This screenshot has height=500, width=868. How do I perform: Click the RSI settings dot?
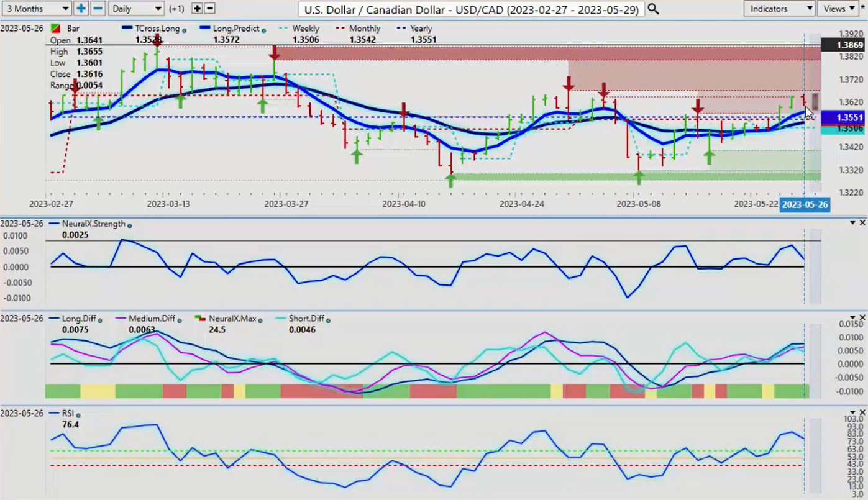(78, 414)
